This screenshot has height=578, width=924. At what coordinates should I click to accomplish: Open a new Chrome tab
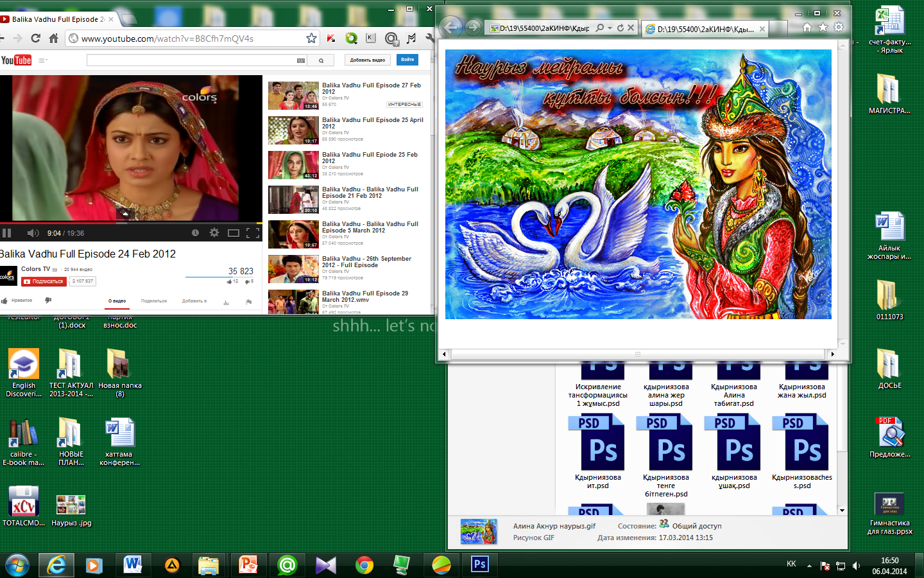click(x=128, y=19)
